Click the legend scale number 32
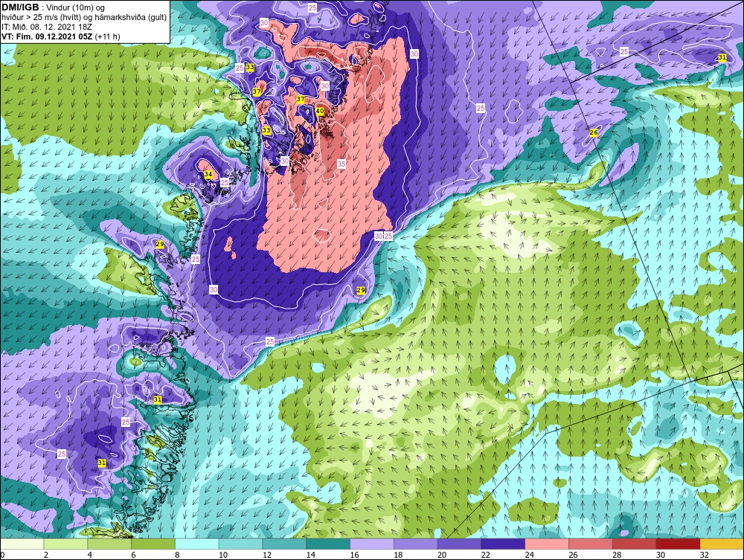The image size is (744, 560). (x=704, y=554)
